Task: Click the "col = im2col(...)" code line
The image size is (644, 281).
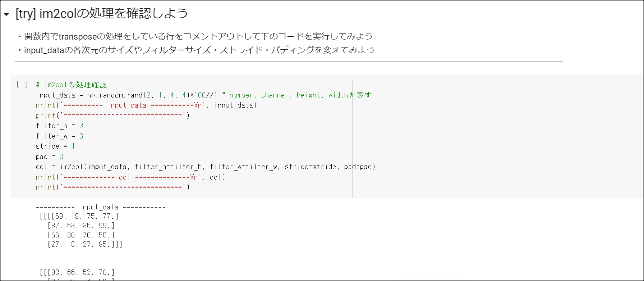Action: (x=206, y=167)
